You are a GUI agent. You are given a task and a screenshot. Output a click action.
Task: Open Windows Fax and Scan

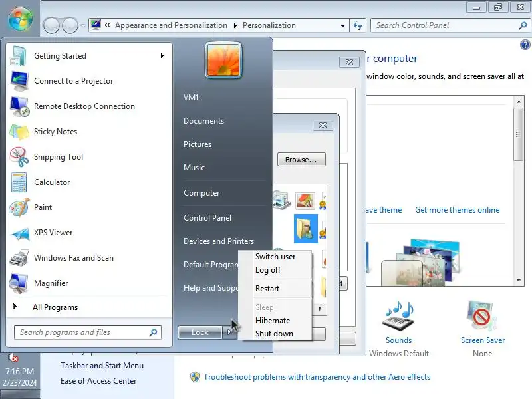[89, 258]
